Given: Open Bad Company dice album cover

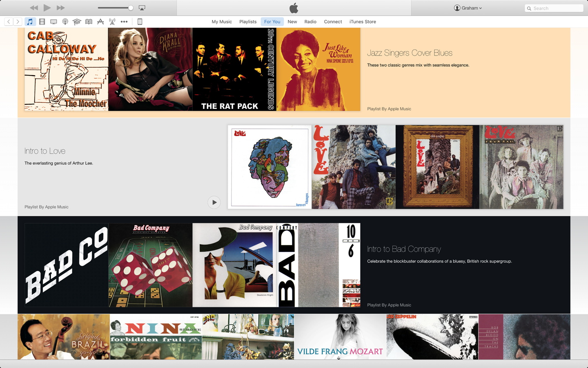Looking at the screenshot, I should point(150,265).
